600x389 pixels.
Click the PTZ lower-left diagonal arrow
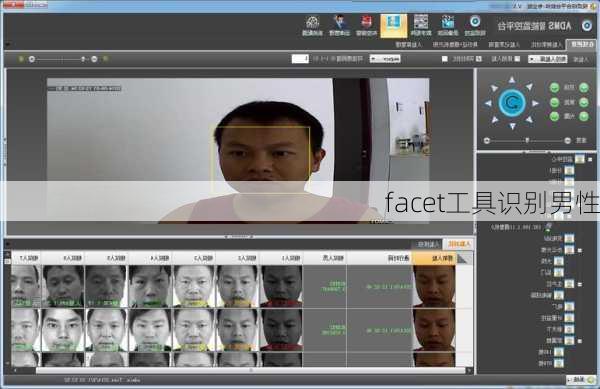[495, 120]
